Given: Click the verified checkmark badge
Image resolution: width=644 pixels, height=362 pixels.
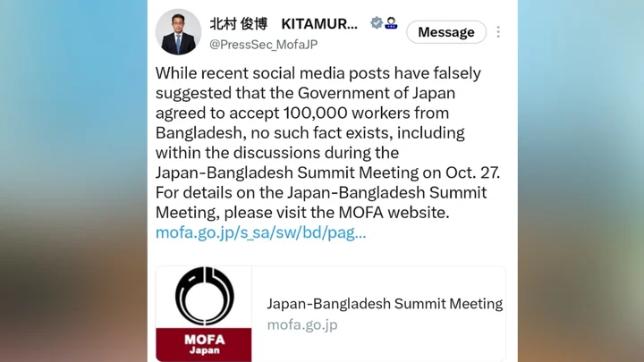Looking at the screenshot, I should (377, 23).
